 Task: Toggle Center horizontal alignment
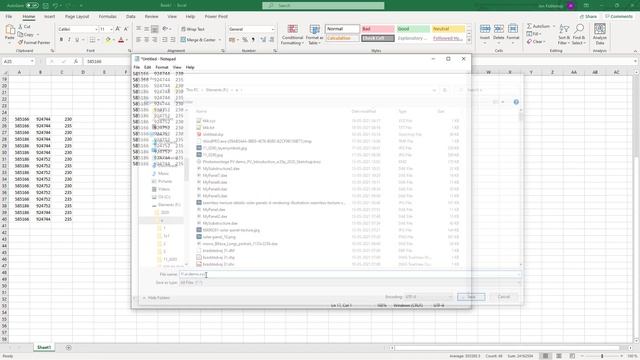click(x=147, y=40)
